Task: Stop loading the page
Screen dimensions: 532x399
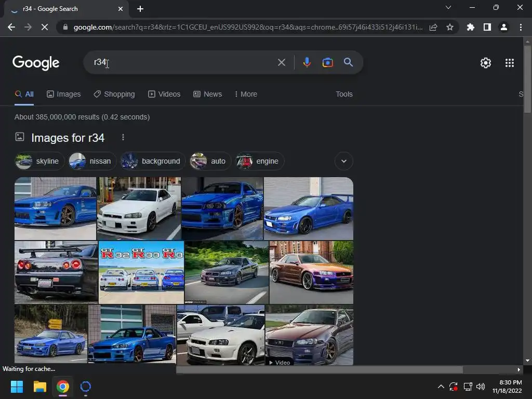Action: [45, 27]
